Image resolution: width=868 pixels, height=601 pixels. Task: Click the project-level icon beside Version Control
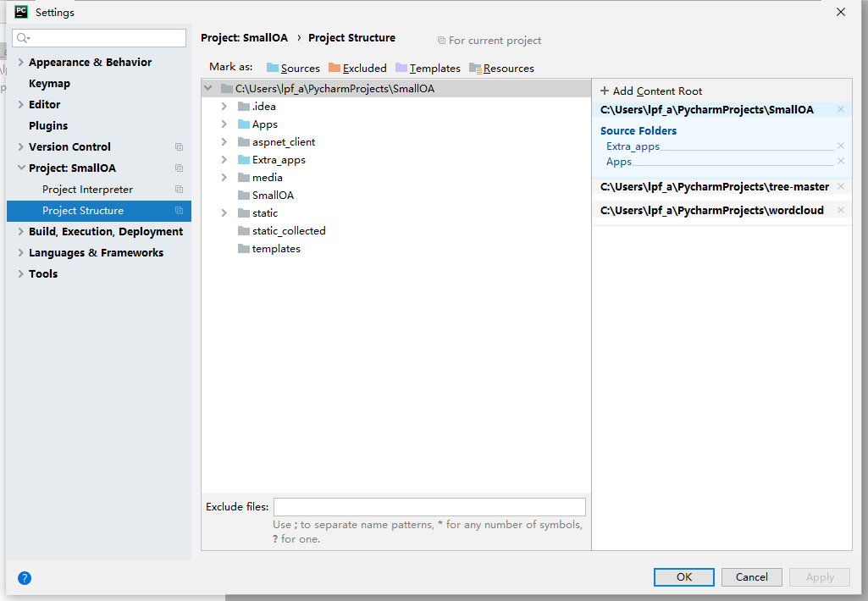(179, 146)
